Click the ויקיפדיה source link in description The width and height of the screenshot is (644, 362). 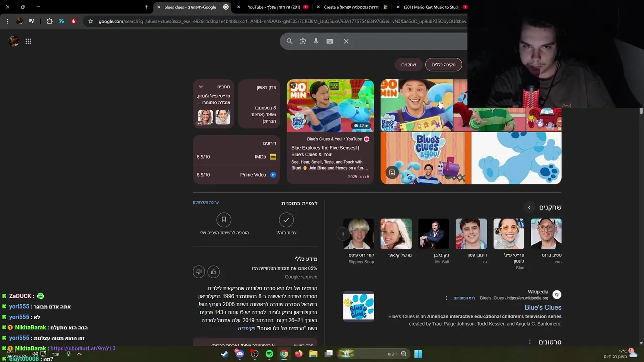point(247,328)
